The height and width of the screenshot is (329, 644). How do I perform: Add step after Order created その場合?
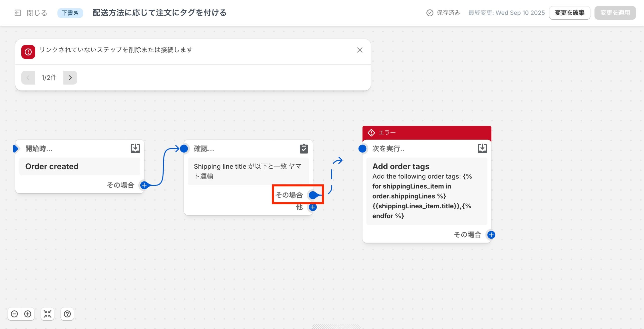144,185
